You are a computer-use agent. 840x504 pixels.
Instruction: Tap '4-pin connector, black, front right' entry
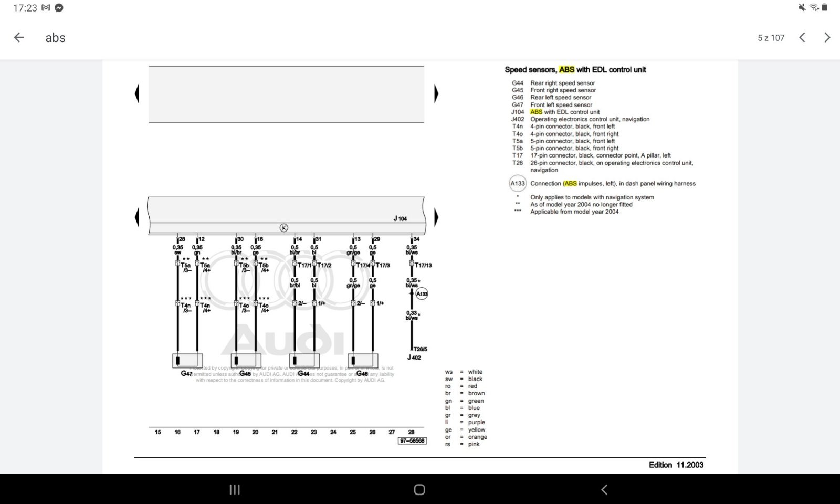[574, 134]
